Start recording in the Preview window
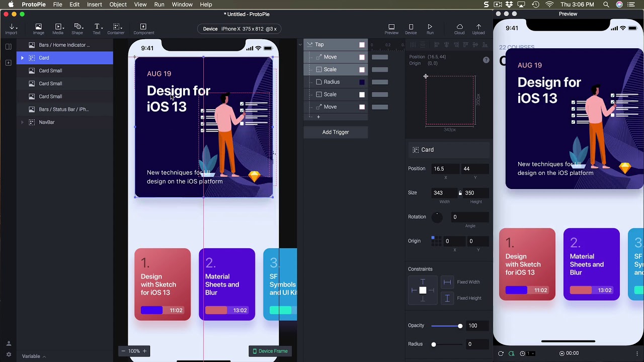This screenshot has width=644, height=362. pos(562,353)
